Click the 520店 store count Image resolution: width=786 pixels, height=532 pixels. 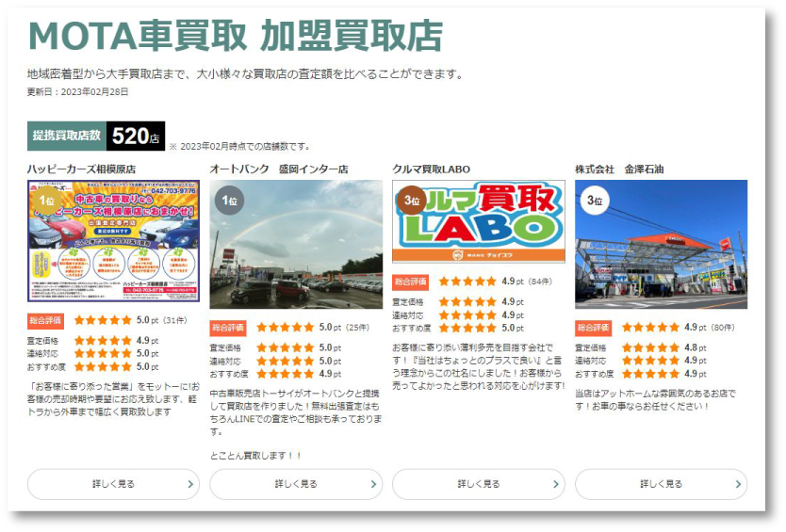[x=136, y=136]
